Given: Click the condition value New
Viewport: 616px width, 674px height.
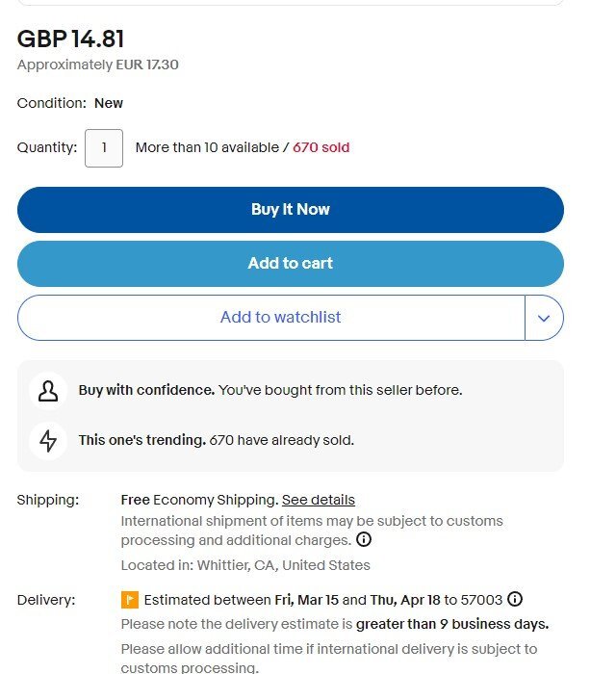Looking at the screenshot, I should pos(109,103).
